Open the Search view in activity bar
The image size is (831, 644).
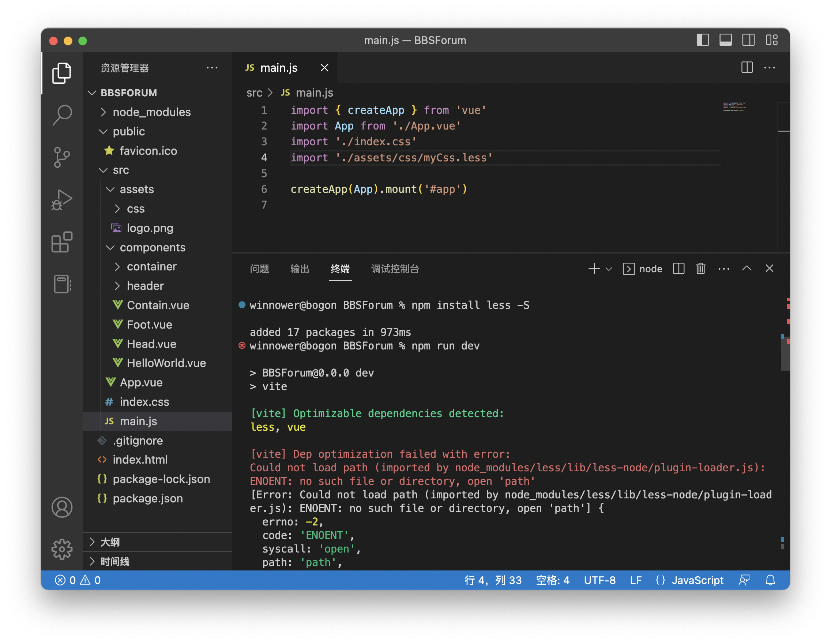click(62, 115)
